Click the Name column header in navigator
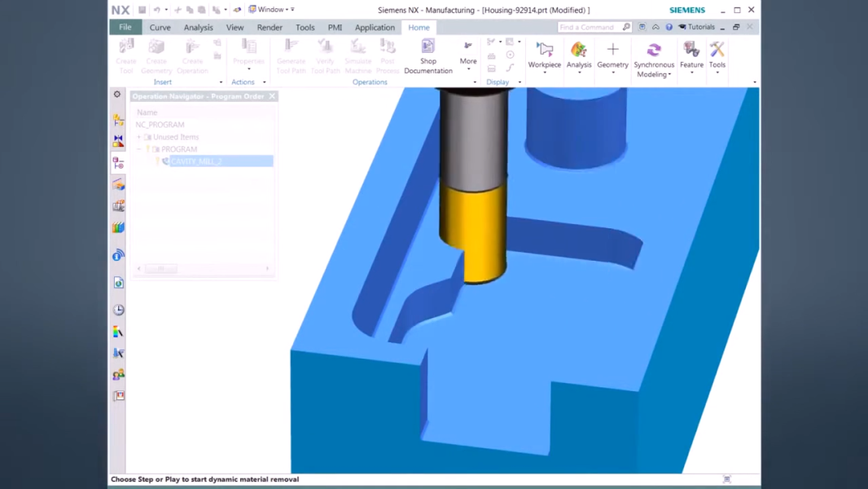This screenshot has width=868, height=489. (x=147, y=112)
